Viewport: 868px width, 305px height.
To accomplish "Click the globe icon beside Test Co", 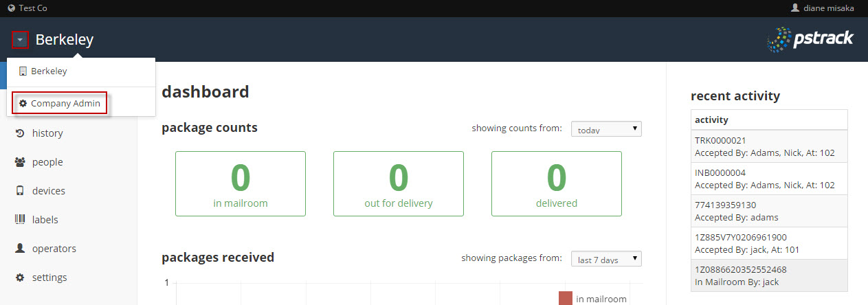I will coord(11,8).
